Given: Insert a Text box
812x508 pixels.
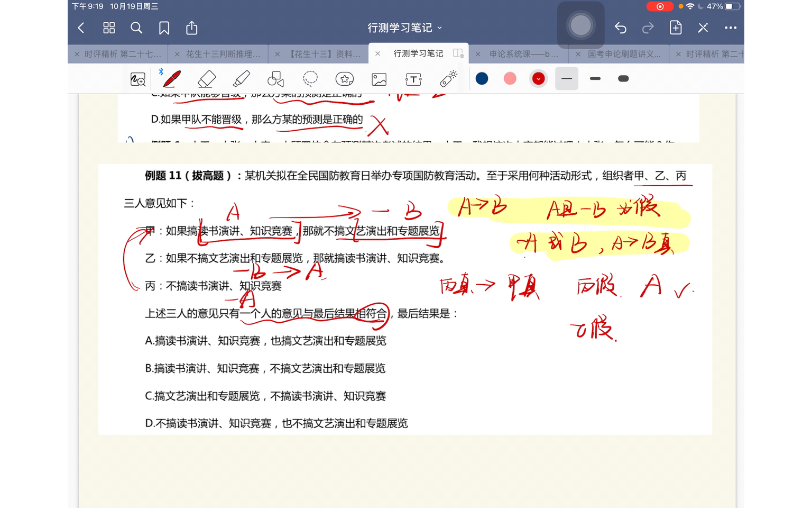Looking at the screenshot, I should 413,78.
